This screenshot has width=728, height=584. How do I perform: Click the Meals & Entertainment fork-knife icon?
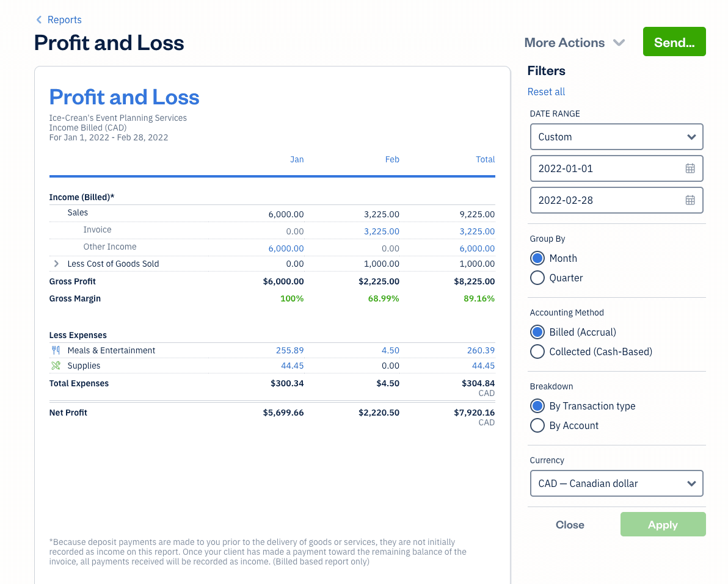pyautogui.click(x=56, y=350)
